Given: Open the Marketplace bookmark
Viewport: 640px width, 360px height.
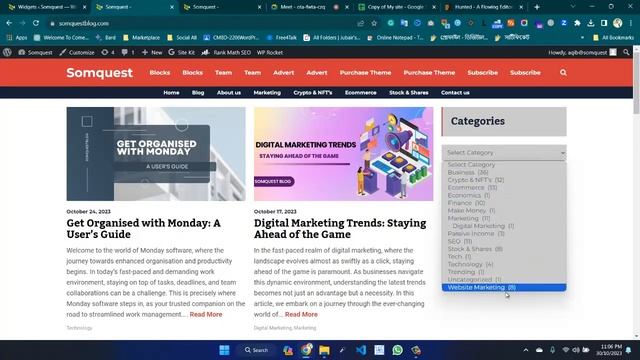Looking at the screenshot, I should tap(142, 38).
